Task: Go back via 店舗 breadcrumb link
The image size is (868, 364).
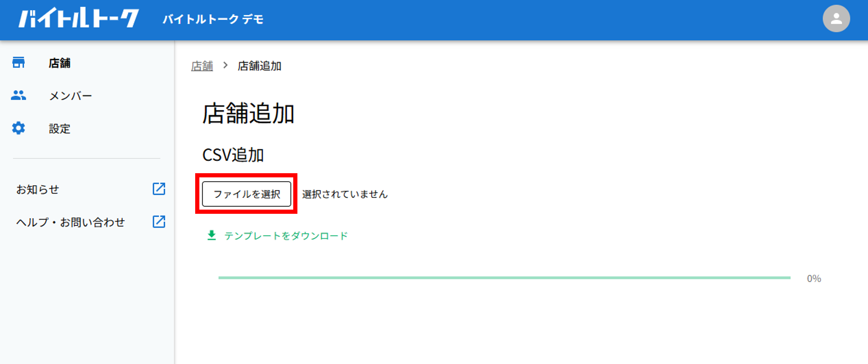Action: [202, 66]
